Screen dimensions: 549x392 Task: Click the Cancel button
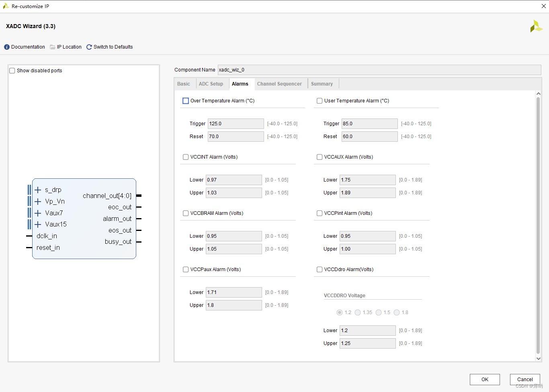coord(525,380)
